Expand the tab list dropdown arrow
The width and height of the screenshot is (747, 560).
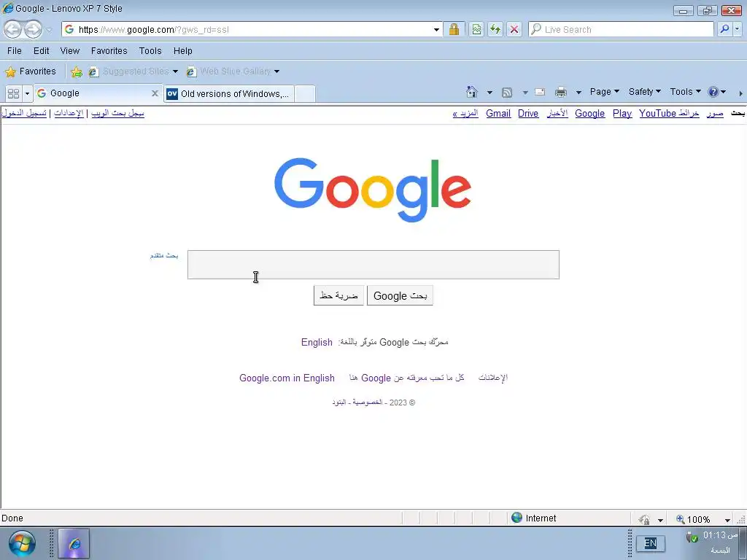(27, 93)
